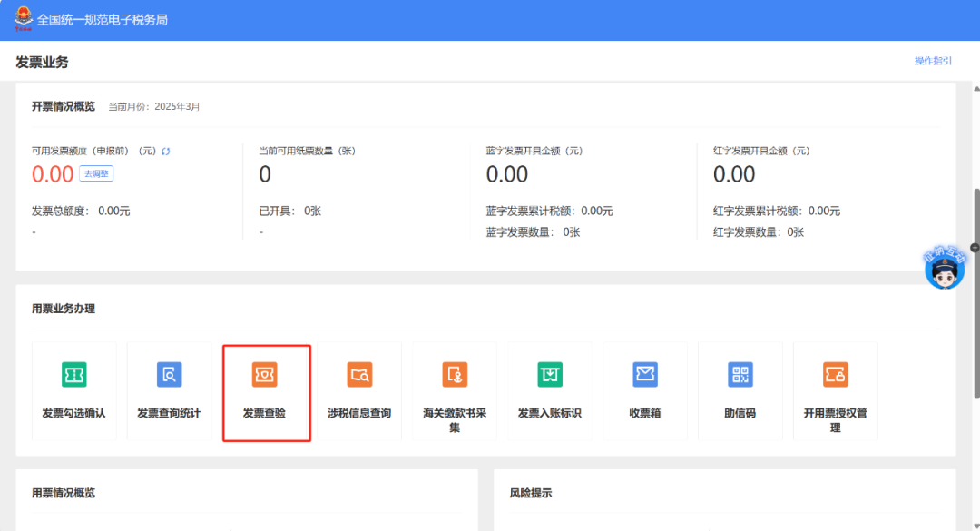This screenshot has width=980, height=531.
Task: Open 发票查询统计 query statistics icon
Action: pos(169,375)
